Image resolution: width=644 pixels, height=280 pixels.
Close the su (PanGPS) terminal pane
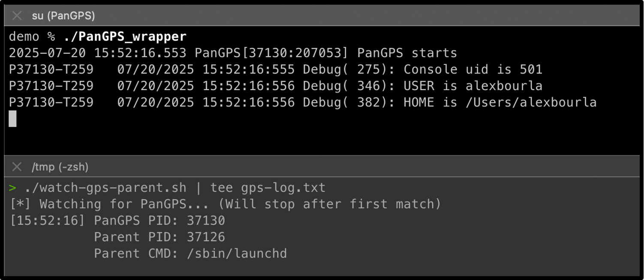[17, 15]
